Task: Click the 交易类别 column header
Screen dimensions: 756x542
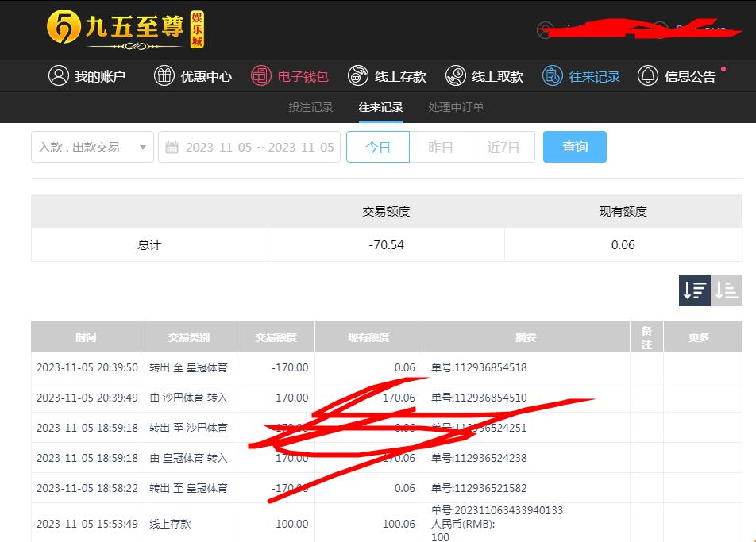Action: click(189, 337)
